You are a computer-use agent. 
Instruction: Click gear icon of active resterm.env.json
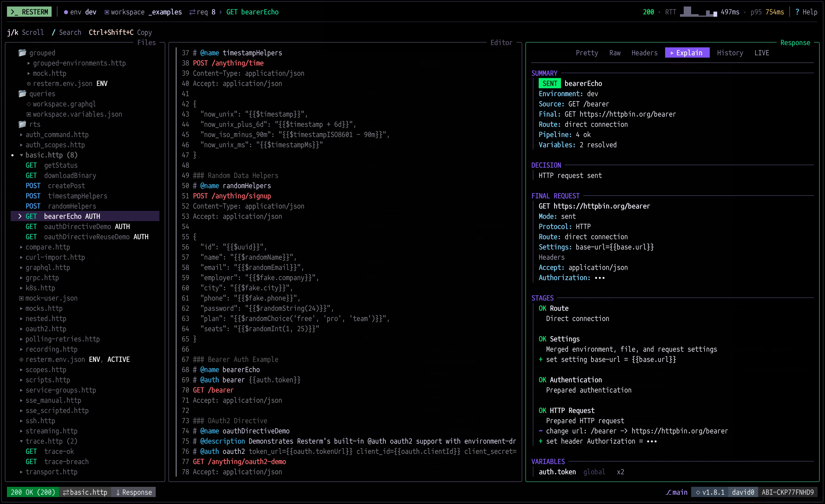[x=21, y=360]
